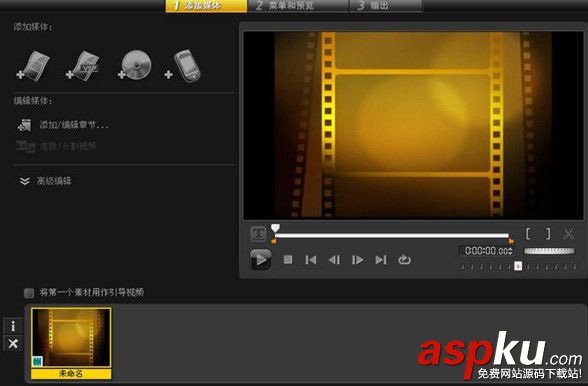Click the 0:00:00.00 timecode field
The height and width of the screenshot is (386, 588).
pos(485,251)
